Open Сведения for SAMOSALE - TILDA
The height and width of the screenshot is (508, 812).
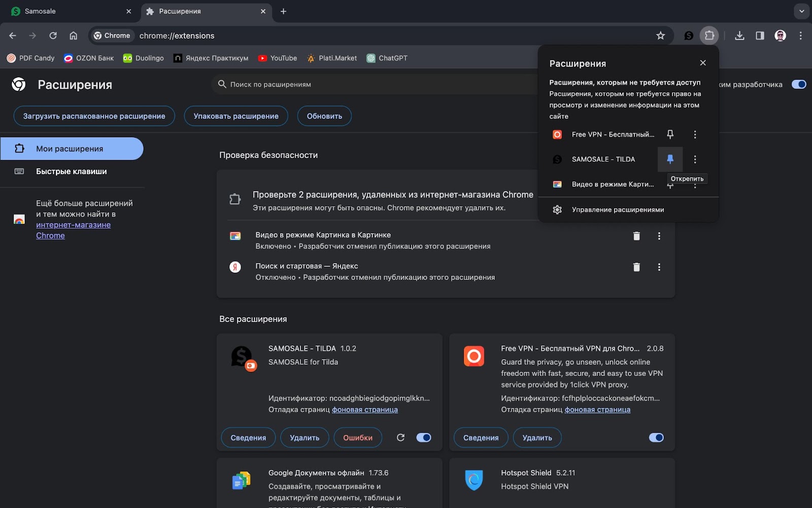coord(248,437)
